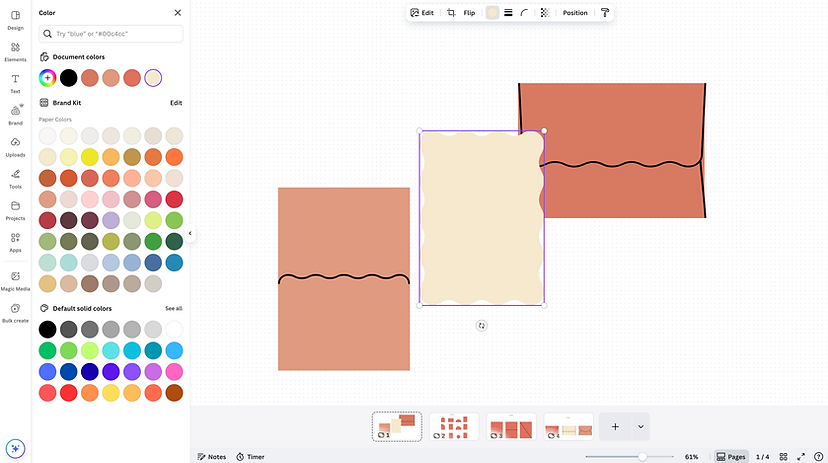Screen dimensions: 828x463
Task: Open the Elements panel
Action: pos(15,52)
